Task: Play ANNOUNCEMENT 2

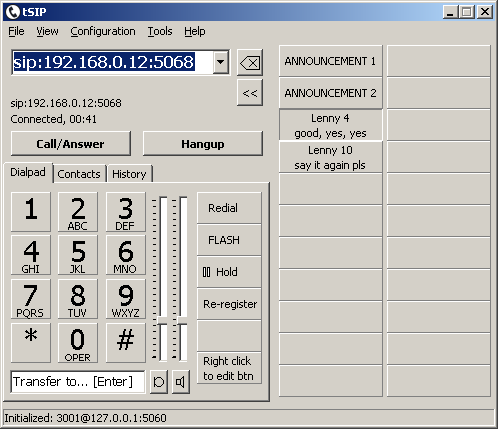Action: 330,93
